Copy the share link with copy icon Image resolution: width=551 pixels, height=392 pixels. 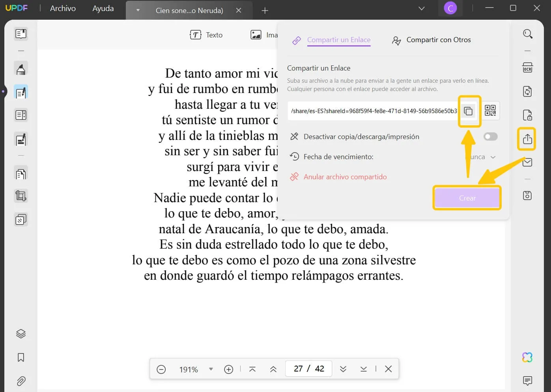[469, 111]
